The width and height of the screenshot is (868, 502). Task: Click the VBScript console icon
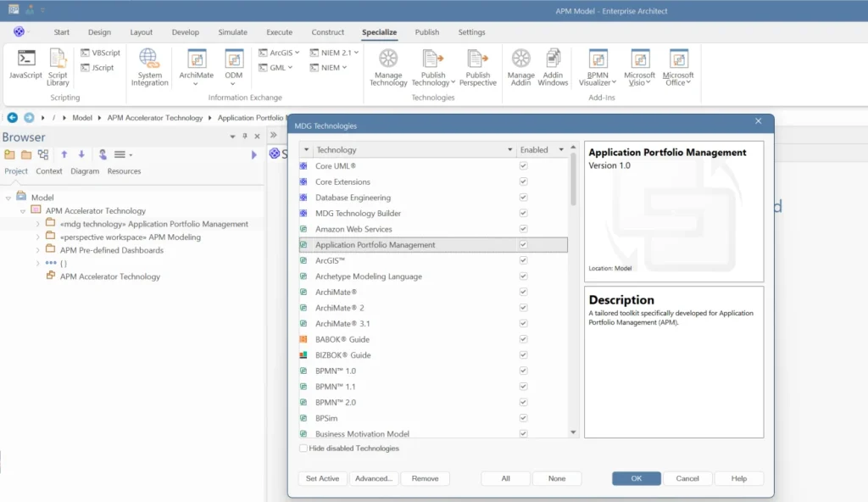click(85, 53)
